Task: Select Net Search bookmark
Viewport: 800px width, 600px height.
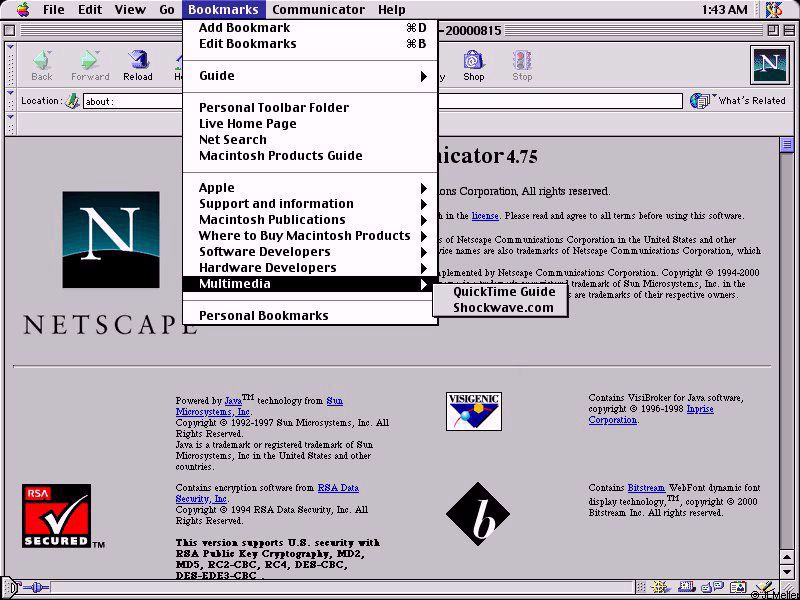Action: 310,139
